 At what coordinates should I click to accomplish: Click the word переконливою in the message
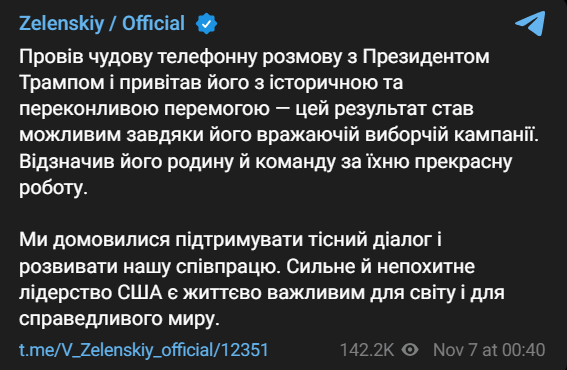pos(89,109)
